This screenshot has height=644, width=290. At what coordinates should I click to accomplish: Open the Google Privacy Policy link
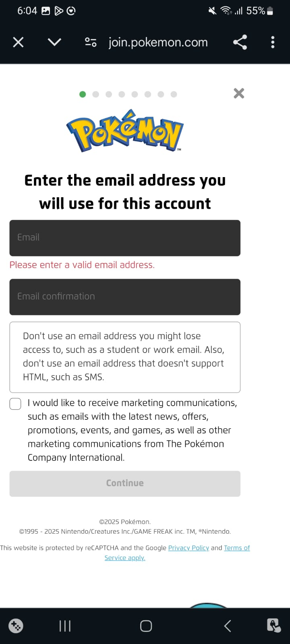188,548
